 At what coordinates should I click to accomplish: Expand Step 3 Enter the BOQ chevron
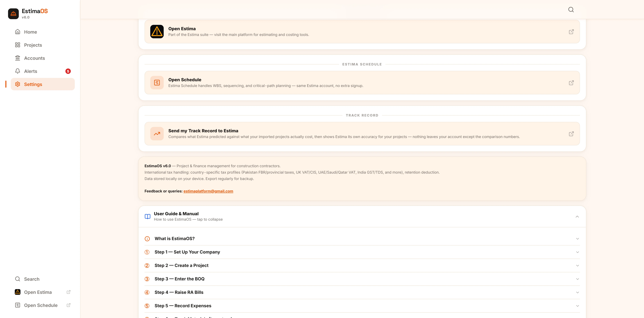[x=577, y=279]
